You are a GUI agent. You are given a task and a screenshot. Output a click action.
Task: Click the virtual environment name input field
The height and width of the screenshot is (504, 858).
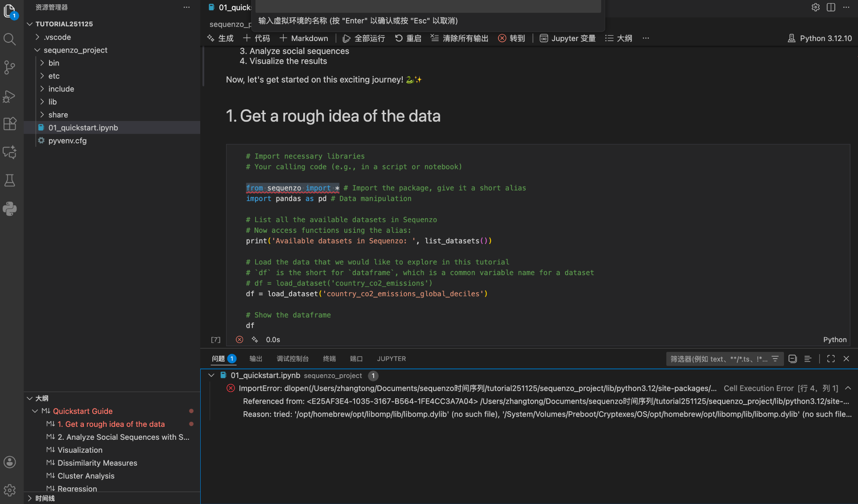pyautogui.click(x=428, y=6)
